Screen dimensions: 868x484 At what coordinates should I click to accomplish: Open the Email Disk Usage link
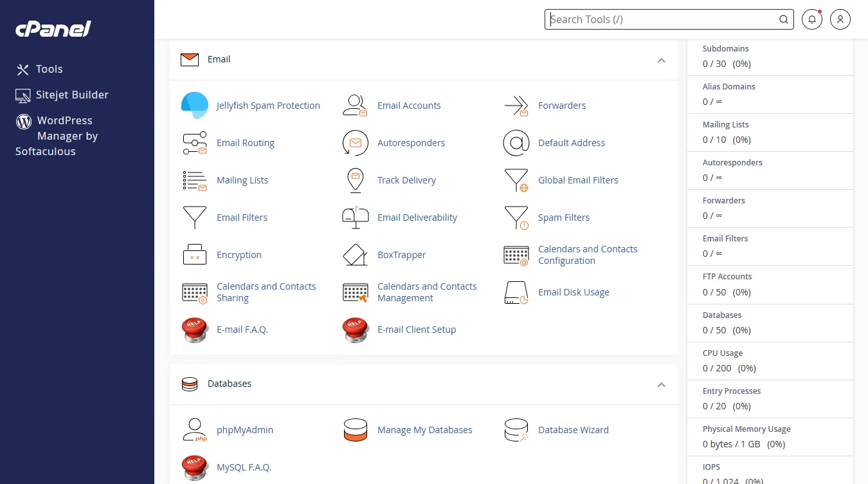click(574, 292)
